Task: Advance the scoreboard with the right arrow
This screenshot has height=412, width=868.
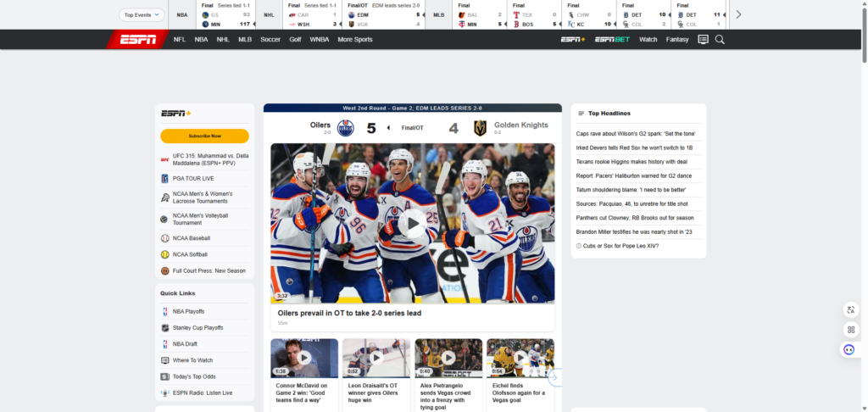Action: [738, 14]
